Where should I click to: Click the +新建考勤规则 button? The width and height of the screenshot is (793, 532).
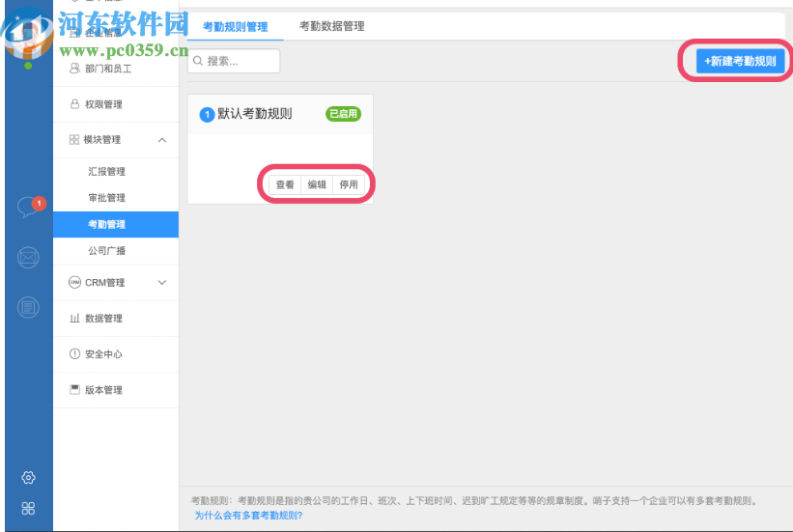point(740,61)
